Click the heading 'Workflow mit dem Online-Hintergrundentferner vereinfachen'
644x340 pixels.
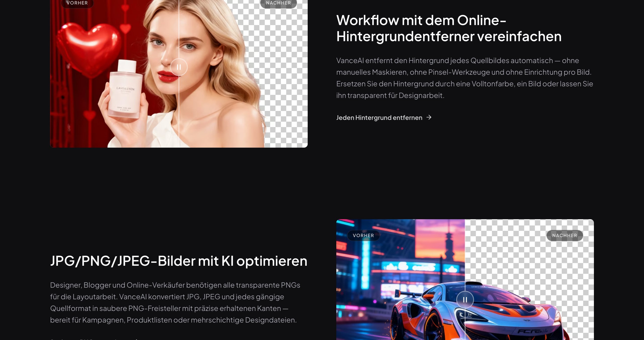point(449,28)
